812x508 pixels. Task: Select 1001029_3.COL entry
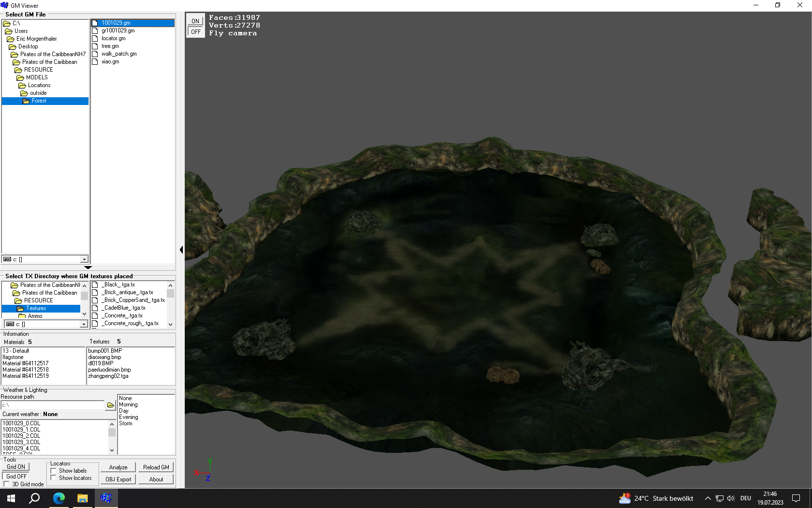point(22,442)
